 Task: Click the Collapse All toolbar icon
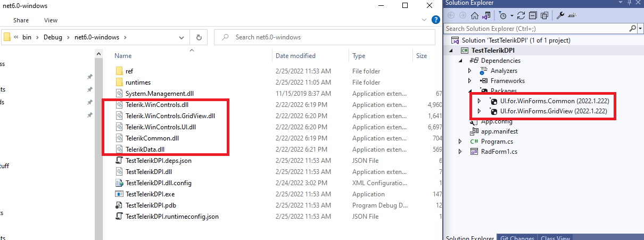point(533,15)
